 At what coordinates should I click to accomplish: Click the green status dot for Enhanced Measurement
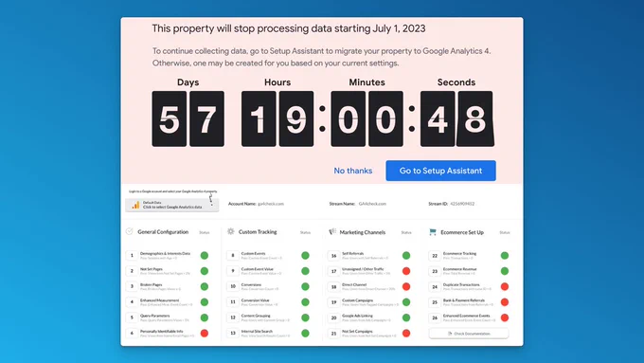pyautogui.click(x=205, y=302)
